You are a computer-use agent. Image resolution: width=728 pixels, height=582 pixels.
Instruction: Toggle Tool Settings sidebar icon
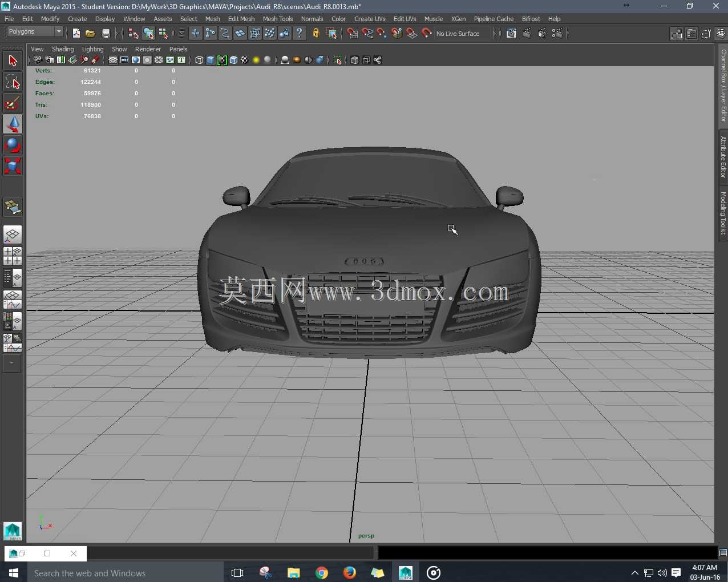pyautogui.click(x=706, y=34)
